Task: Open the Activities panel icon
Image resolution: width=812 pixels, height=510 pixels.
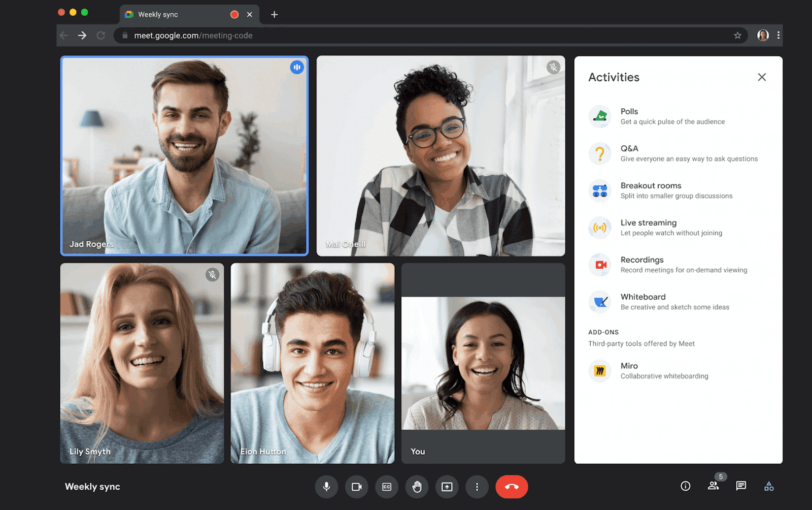Action: pos(769,486)
